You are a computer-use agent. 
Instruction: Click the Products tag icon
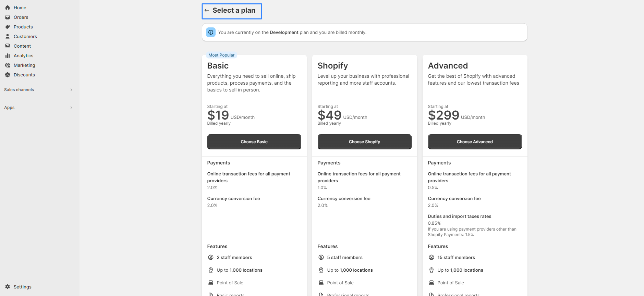point(8,27)
